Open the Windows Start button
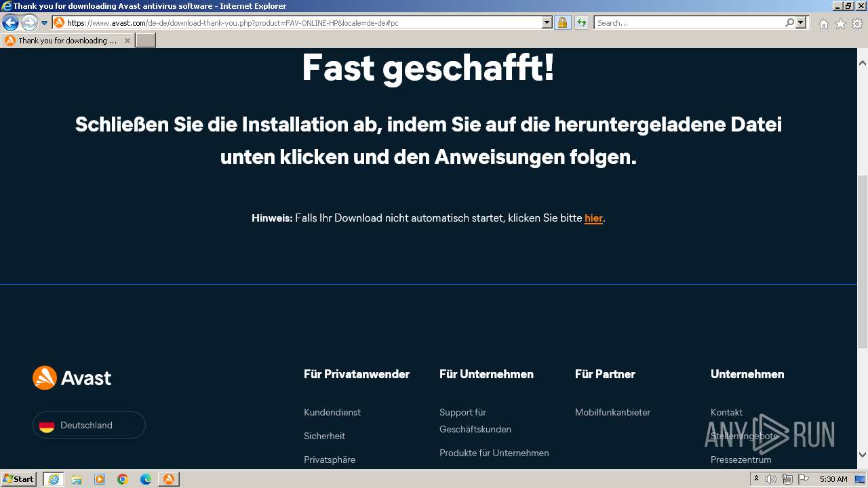The width and height of the screenshot is (868, 488). 19,479
